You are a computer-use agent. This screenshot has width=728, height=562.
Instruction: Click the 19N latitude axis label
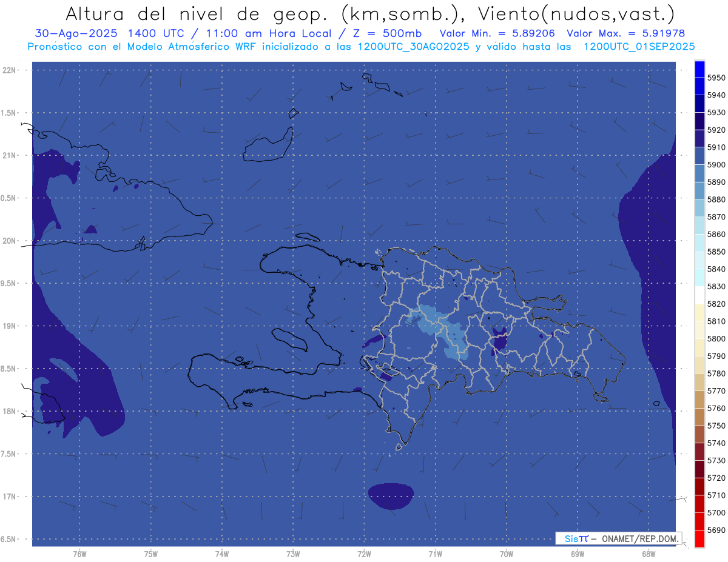pos(10,326)
